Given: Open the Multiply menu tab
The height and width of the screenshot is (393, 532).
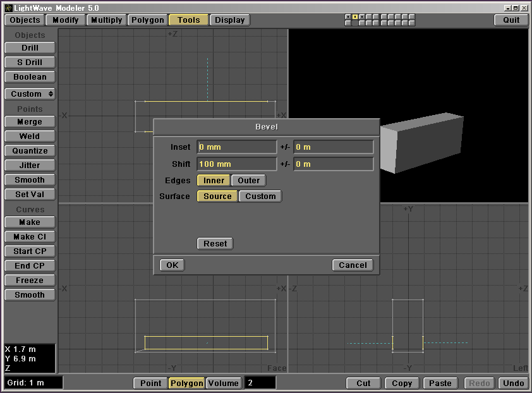Looking at the screenshot, I should 106,20.
